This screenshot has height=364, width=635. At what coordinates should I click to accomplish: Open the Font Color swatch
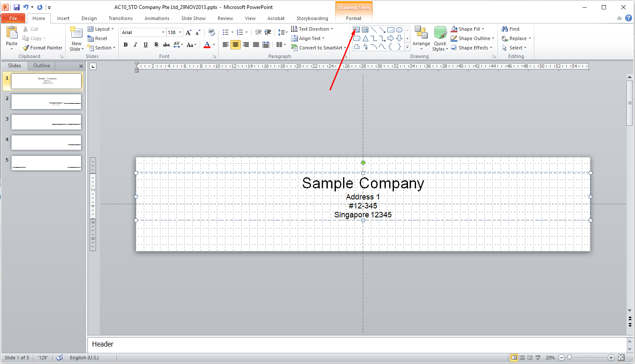207,45
